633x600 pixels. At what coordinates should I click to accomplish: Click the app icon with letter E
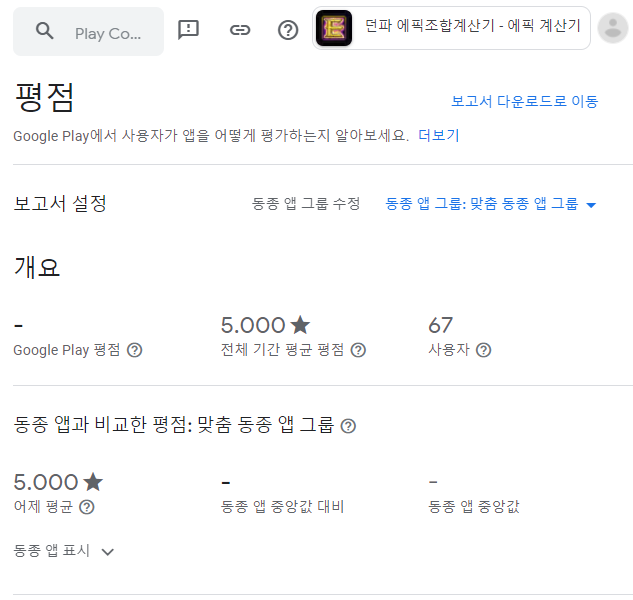(334, 28)
